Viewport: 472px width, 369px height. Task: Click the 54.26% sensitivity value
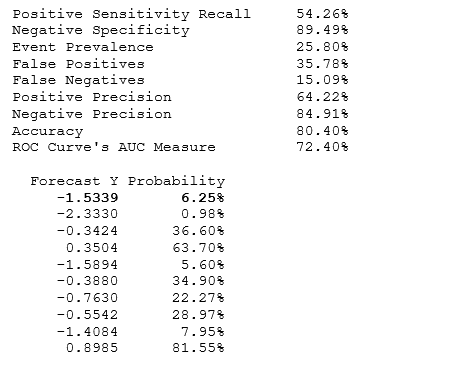pyautogui.click(x=322, y=14)
